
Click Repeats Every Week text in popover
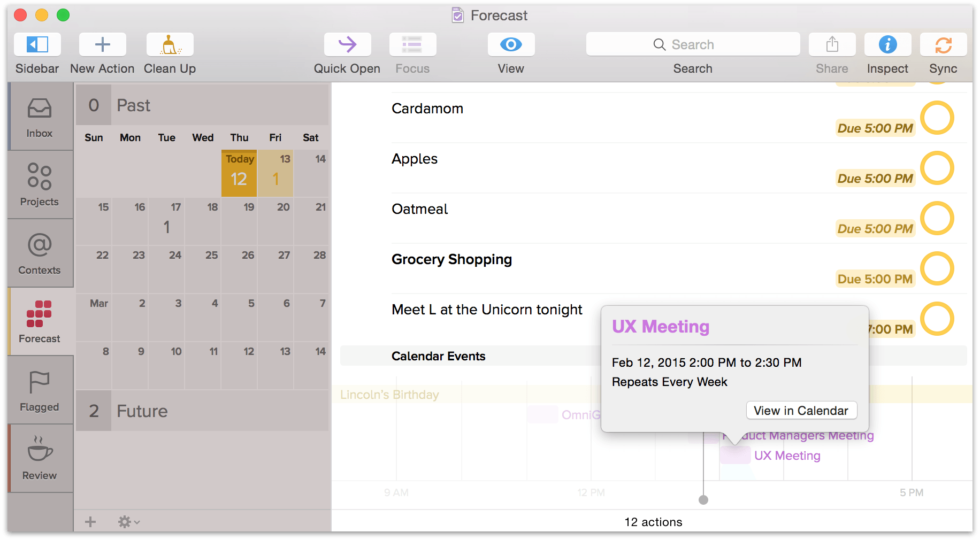point(670,382)
